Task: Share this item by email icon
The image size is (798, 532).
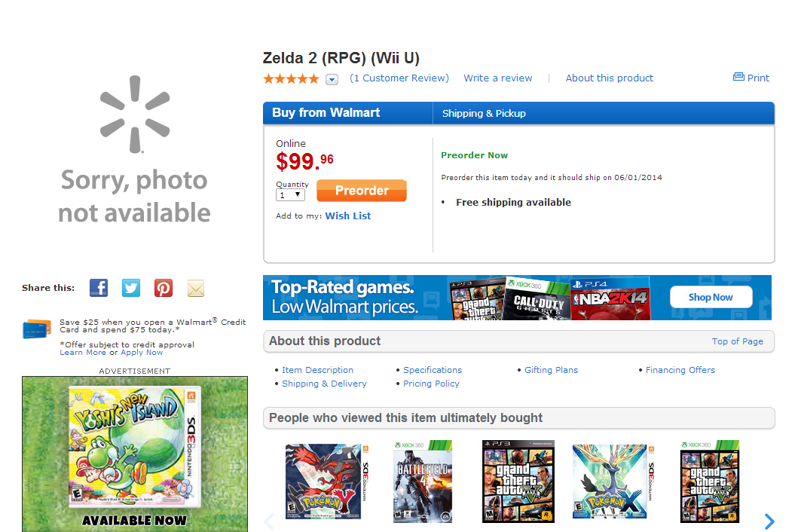Action: (196, 288)
